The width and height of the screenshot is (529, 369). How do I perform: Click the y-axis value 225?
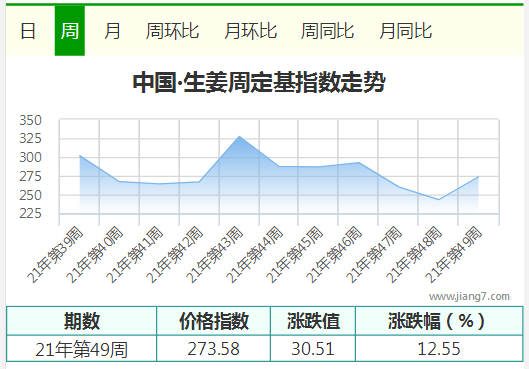[30, 214]
